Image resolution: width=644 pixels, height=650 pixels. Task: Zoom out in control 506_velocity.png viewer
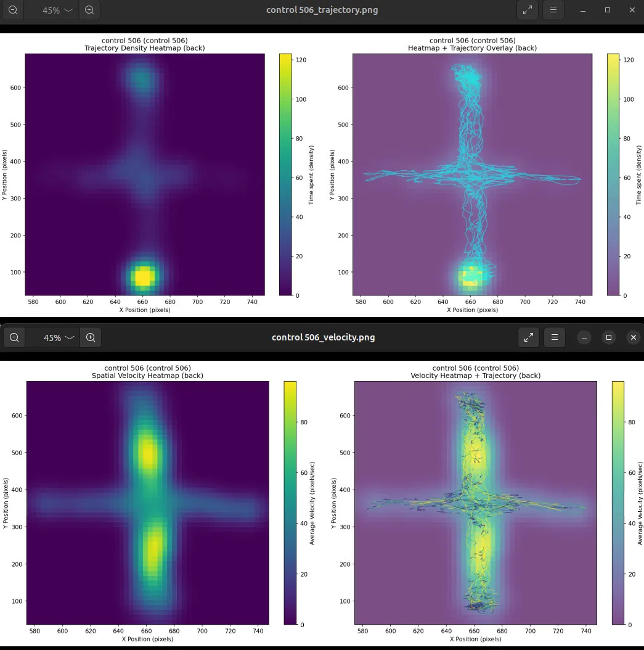[x=14, y=337]
